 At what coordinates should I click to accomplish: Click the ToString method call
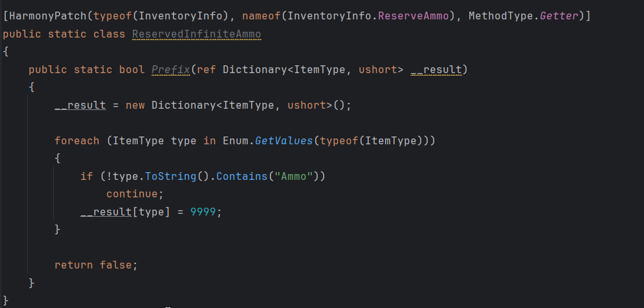[171, 176]
